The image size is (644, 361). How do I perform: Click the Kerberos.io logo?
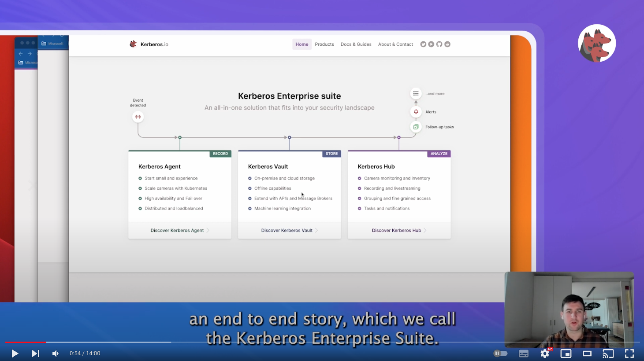tap(149, 44)
